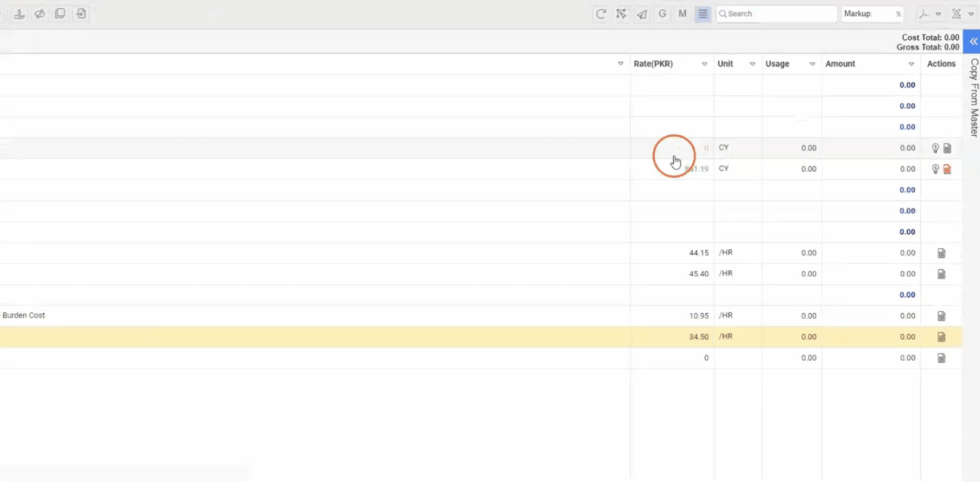The width and height of the screenshot is (980, 482).
Task: Open the Usage column filter dropdown
Action: (x=812, y=64)
